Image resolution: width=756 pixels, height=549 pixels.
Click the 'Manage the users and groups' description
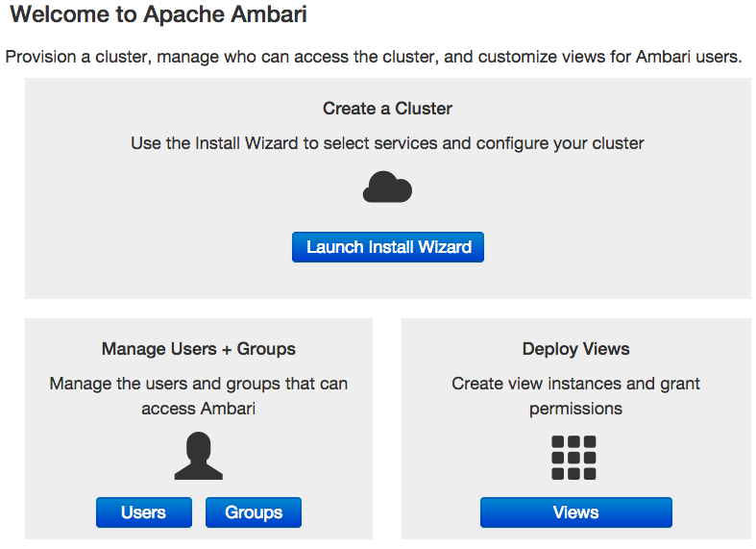point(198,396)
